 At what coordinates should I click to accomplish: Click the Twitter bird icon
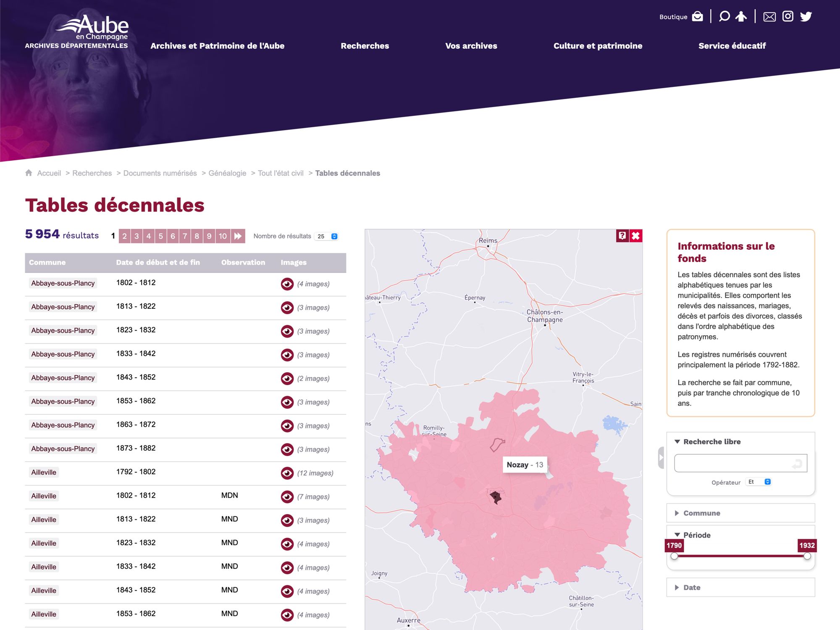tap(806, 16)
